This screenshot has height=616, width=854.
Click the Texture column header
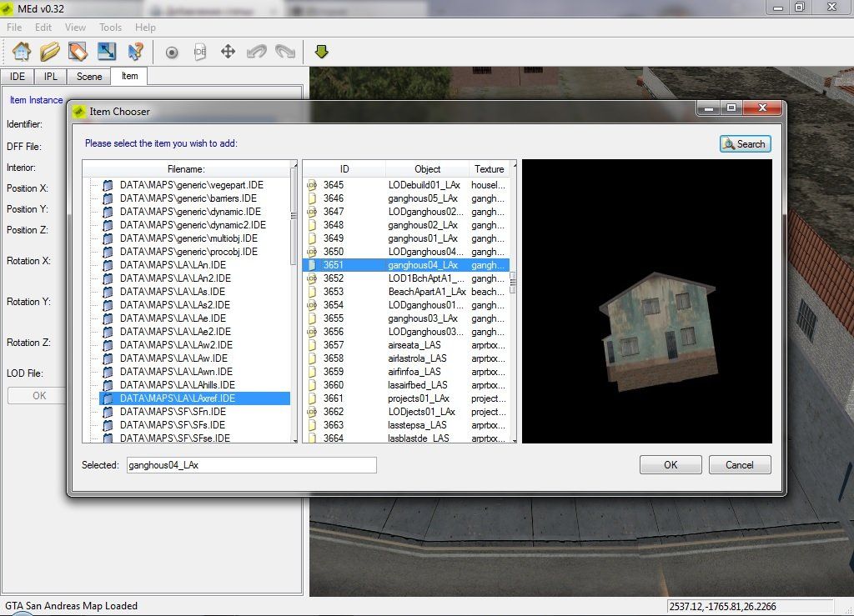[x=489, y=169]
